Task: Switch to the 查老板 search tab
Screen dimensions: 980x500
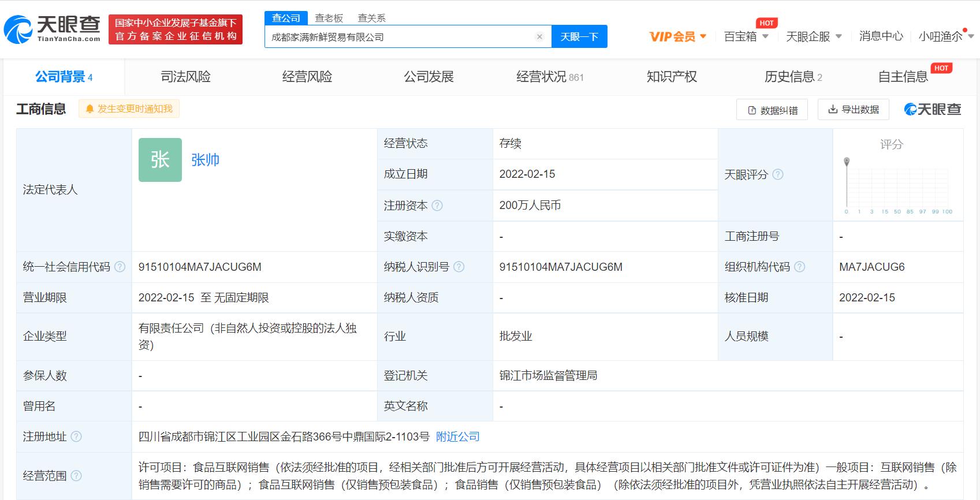Action: (x=329, y=18)
